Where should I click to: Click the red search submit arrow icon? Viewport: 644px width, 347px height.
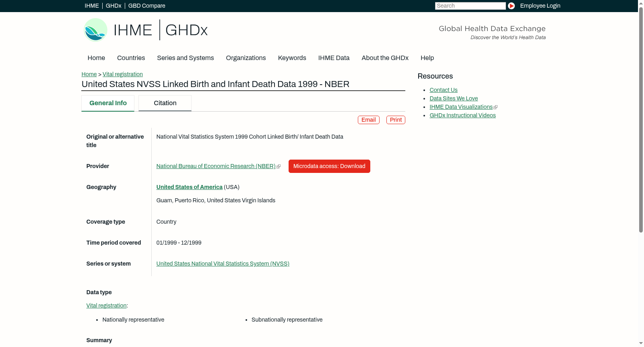pos(511,6)
